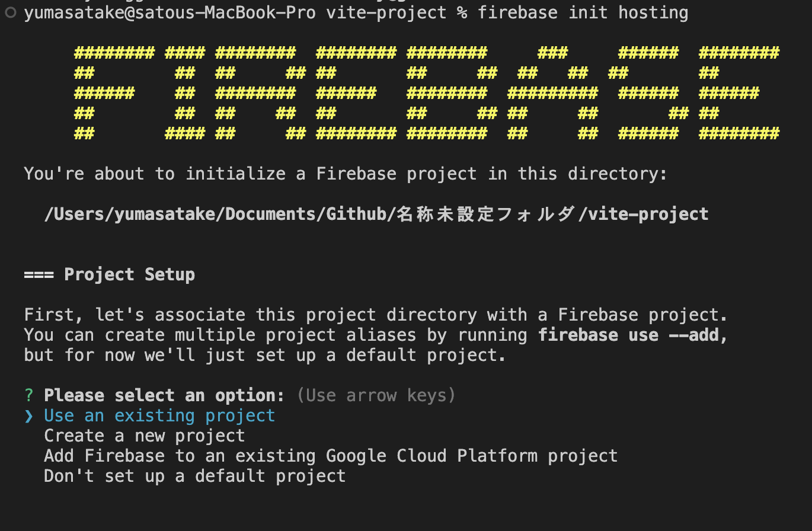This screenshot has height=531, width=812.
Task: Click the yumasatake@satous-MacBook-Pro prompt hostname
Action: [x=170, y=13]
